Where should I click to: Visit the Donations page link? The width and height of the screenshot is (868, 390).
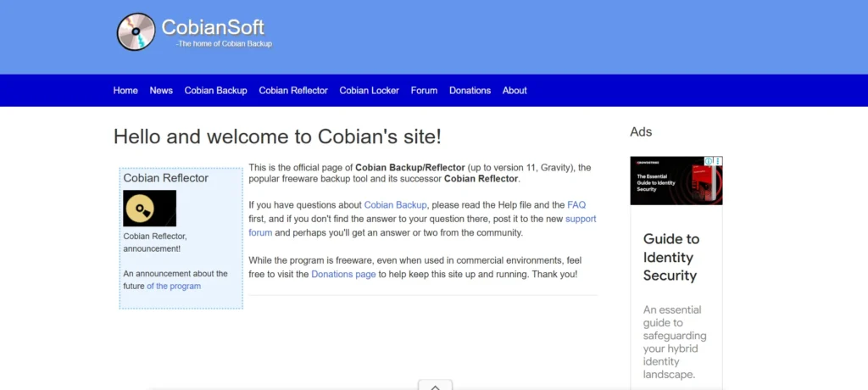point(344,274)
